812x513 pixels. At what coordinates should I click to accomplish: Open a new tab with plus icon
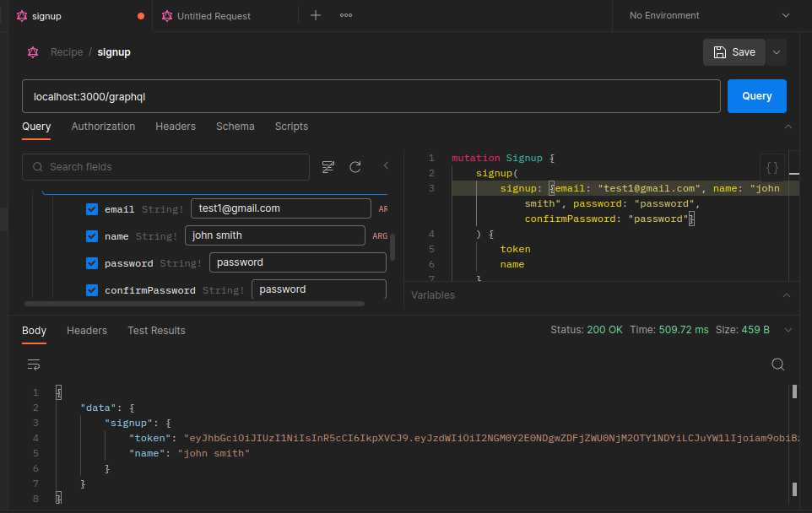[x=316, y=15]
